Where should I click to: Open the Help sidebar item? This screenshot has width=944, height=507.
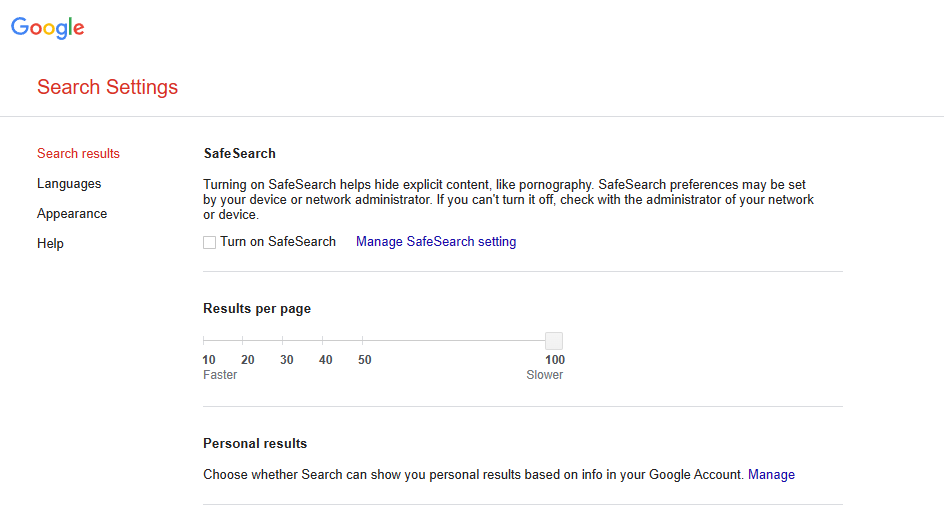[51, 243]
